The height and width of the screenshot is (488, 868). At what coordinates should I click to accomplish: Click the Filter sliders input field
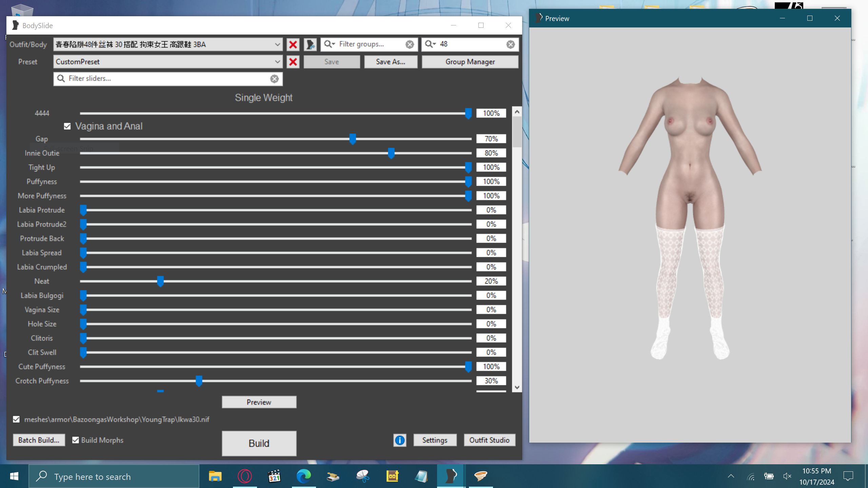pos(168,79)
